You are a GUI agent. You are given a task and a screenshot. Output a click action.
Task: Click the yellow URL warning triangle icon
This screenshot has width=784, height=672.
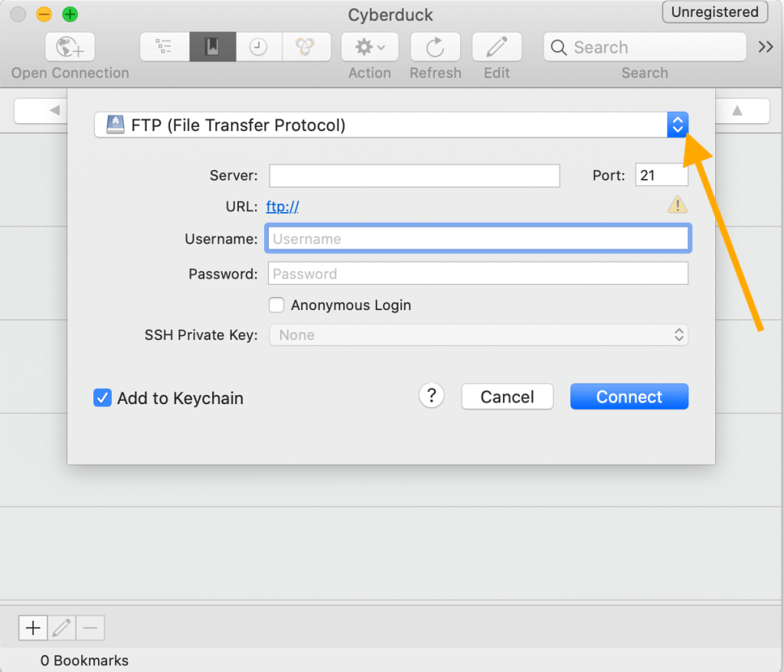tap(678, 204)
